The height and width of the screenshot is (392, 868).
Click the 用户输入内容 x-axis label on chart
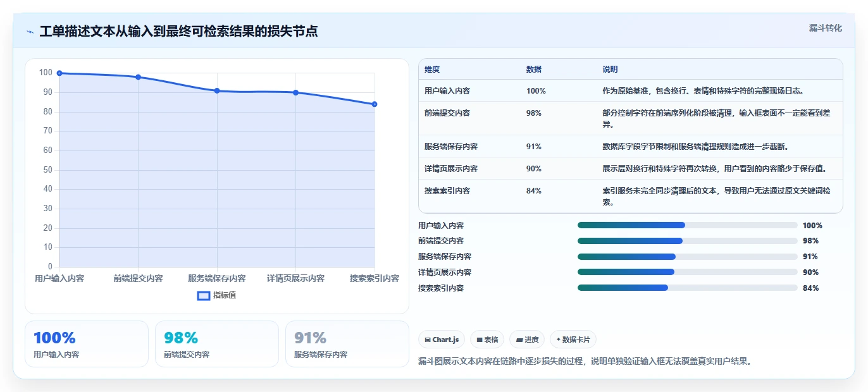(59, 278)
